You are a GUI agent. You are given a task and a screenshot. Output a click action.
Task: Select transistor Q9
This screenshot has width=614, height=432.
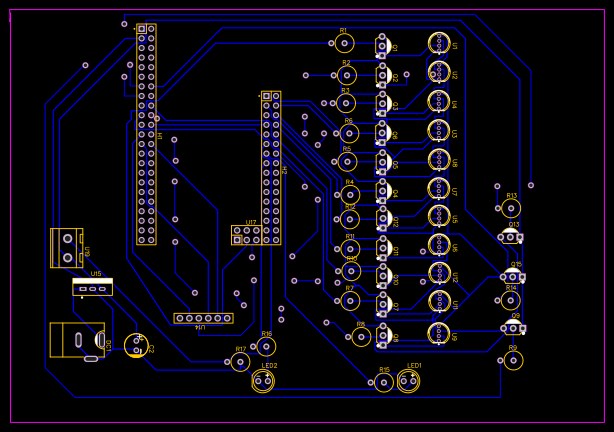point(513,328)
